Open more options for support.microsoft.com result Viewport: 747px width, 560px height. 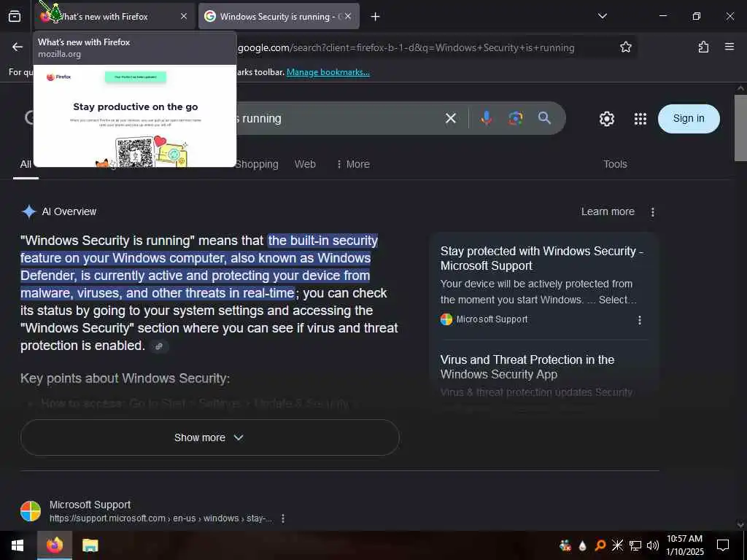pos(283,518)
